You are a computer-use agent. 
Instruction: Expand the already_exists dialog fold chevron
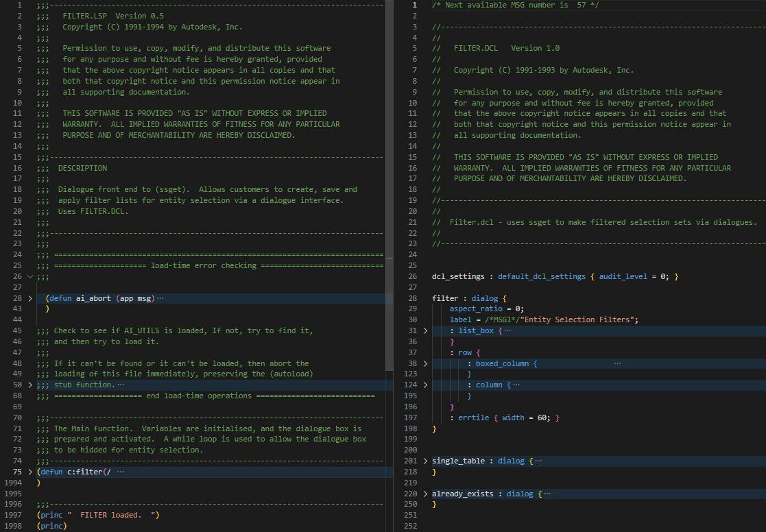pos(425,494)
